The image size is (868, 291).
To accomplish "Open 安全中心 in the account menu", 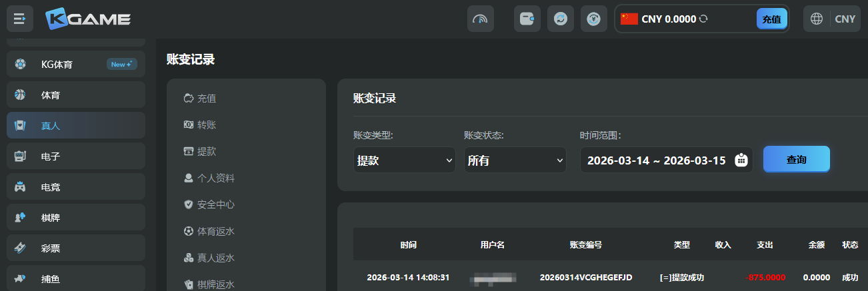I will pyautogui.click(x=215, y=204).
